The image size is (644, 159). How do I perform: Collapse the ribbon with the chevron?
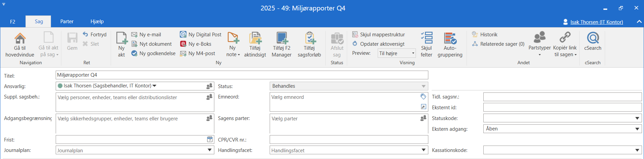(639, 22)
